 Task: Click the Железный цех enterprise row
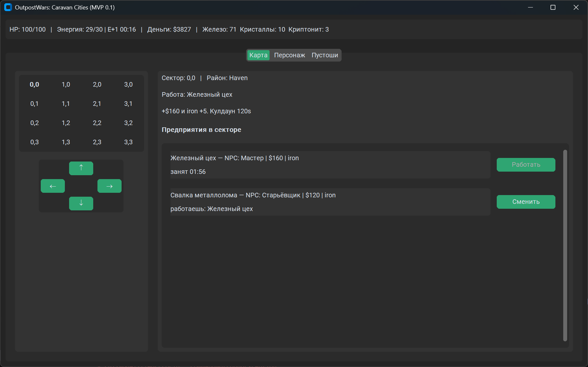click(330, 165)
